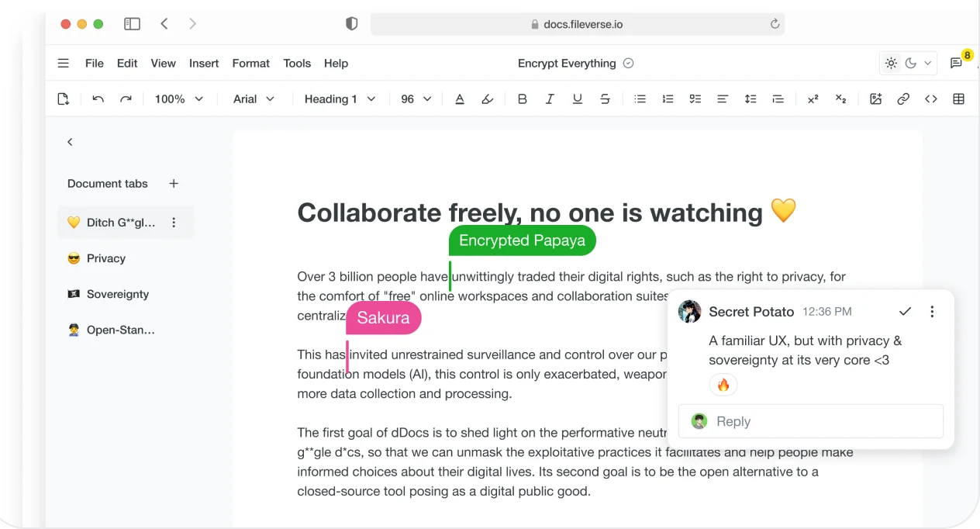Click the export document icon

(x=64, y=99)
